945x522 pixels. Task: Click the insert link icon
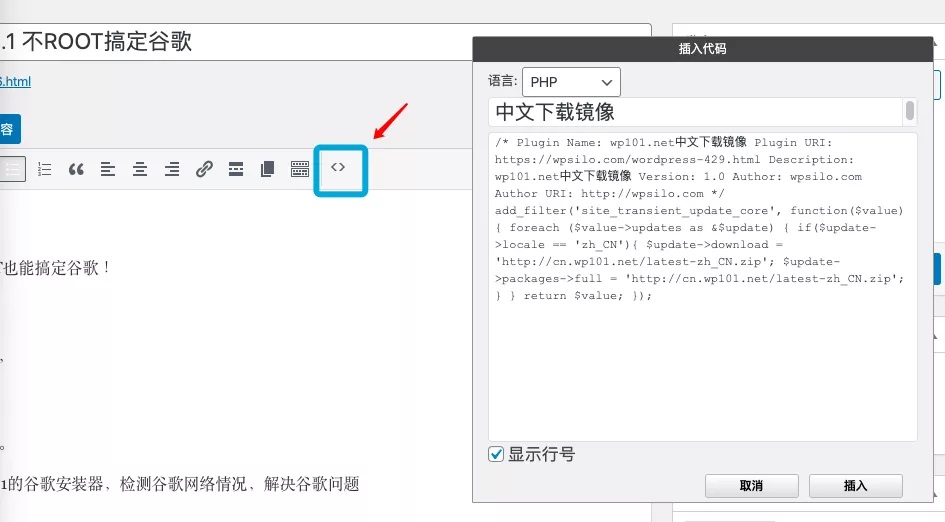point(204,169)
